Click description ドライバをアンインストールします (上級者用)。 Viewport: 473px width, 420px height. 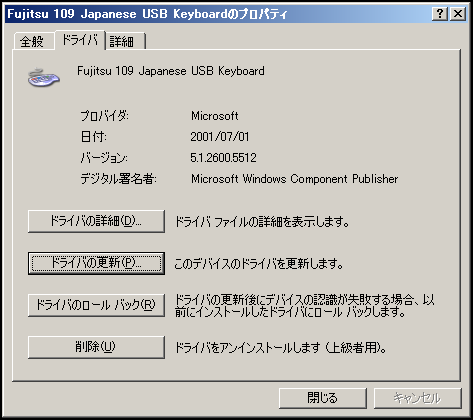click(x=281, y=348)
